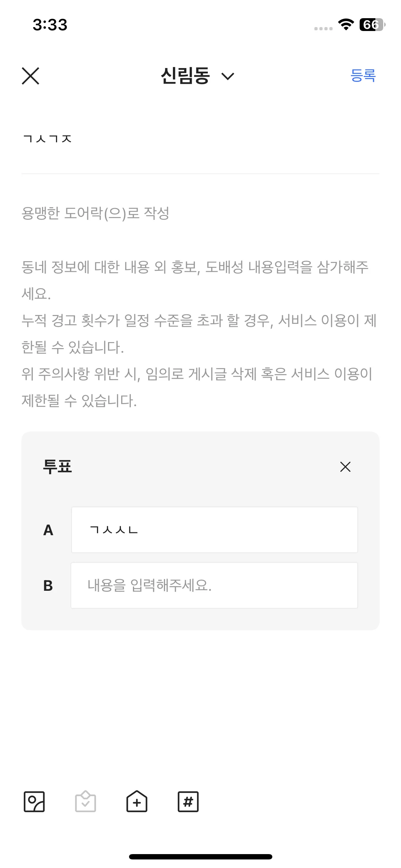Image resolution: width=401 pixels, height=868 pixels.
Task: Add a place using the house plus icon
Action: click(137, 802)
